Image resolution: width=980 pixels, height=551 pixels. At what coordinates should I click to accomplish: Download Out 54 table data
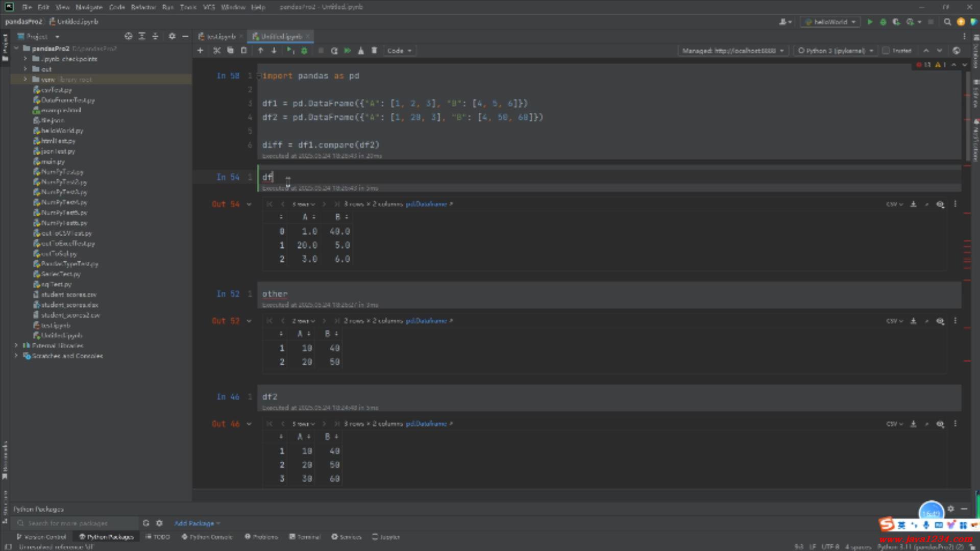(913, 204)
